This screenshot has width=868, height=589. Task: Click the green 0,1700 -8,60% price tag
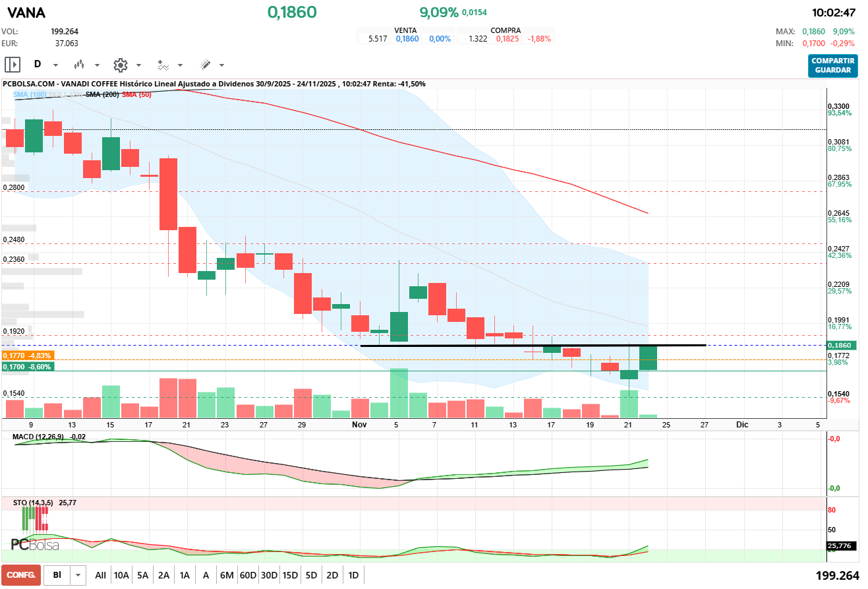[x=27, y=367]
